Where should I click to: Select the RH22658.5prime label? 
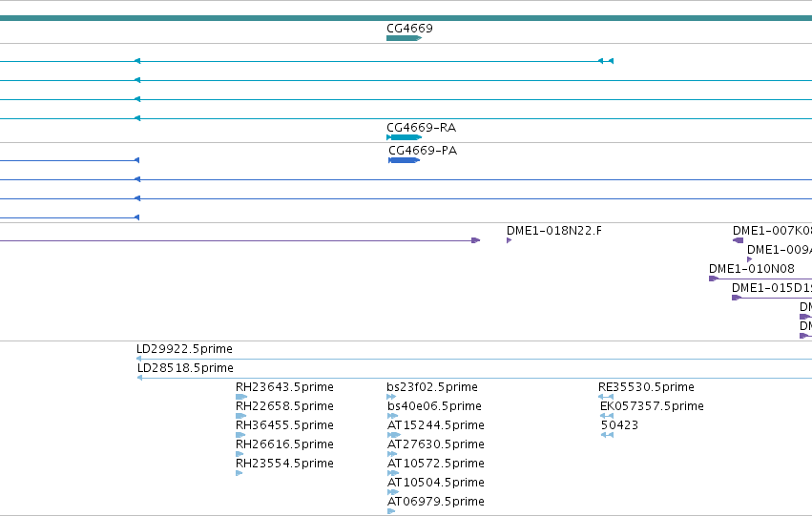[284, 406]
